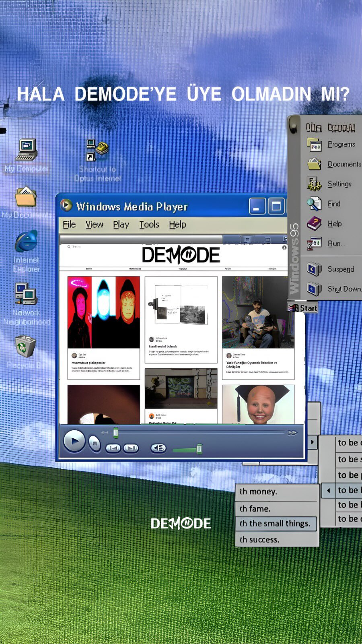362x644 pixels.
Task: Skip to the previous track
Action: pyautogui.click(x=113, y=448)
